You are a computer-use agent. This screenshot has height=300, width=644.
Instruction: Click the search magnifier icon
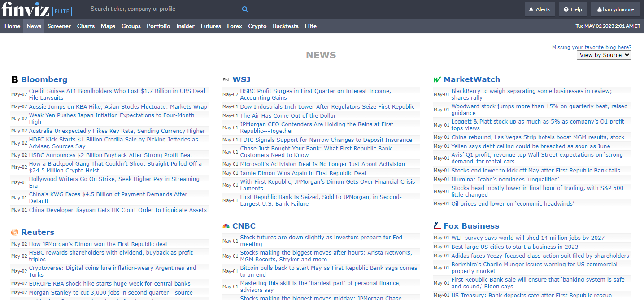tap(245, 9)
